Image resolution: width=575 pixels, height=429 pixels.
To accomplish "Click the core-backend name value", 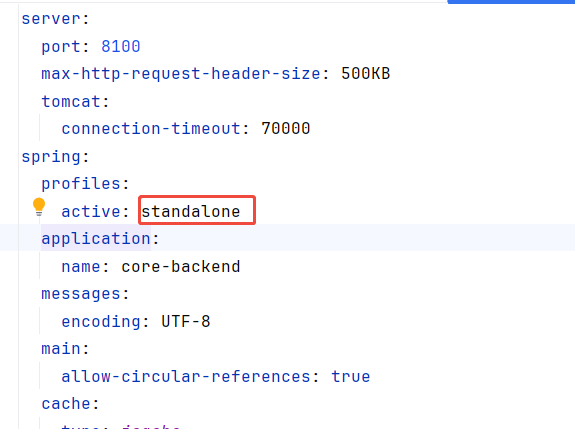I will [x=181, y=267].
